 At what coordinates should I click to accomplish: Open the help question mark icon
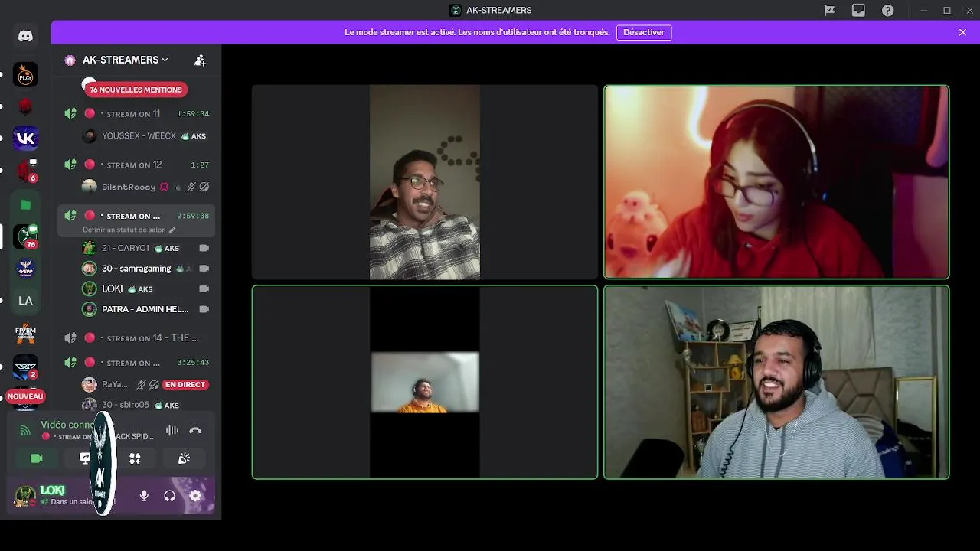887,10
